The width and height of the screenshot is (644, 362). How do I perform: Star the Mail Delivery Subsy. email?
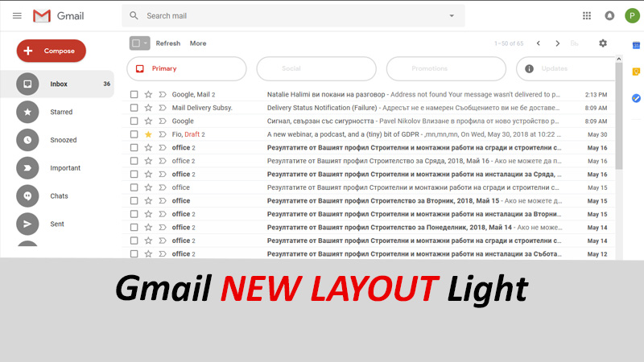(148, 108)
